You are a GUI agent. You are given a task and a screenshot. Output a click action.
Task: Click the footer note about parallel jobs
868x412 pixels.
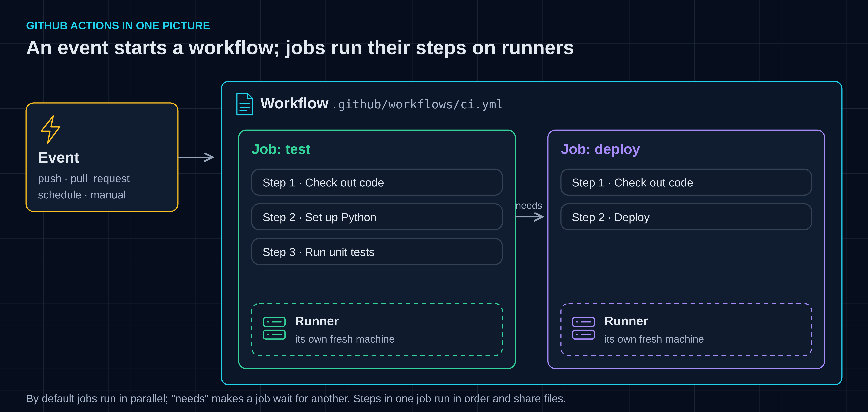tap(296, 399)
